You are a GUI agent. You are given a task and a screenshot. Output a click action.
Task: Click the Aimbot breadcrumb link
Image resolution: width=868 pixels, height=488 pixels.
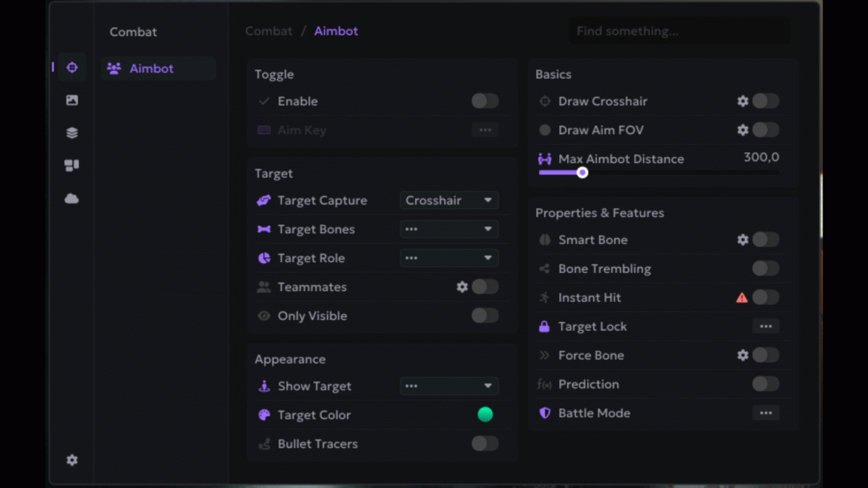336,31
